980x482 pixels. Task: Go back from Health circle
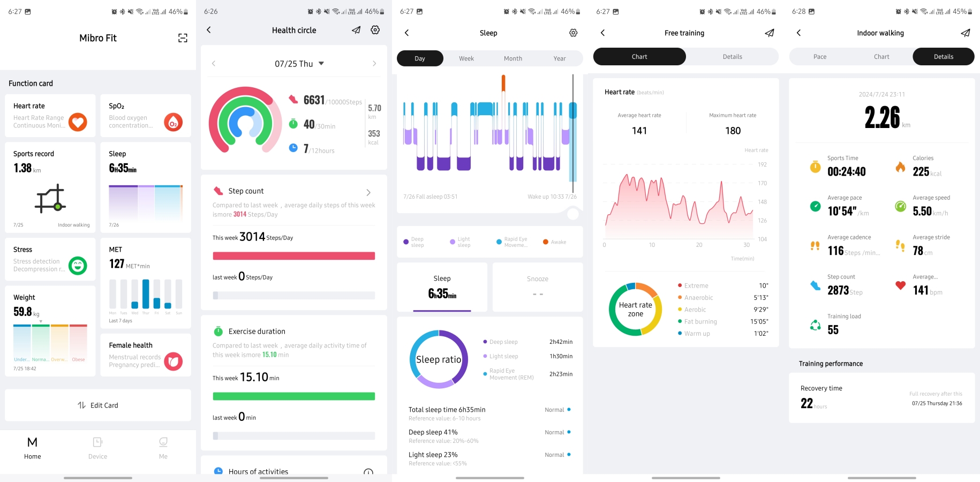pyautogui.click(x=209, y=30)
